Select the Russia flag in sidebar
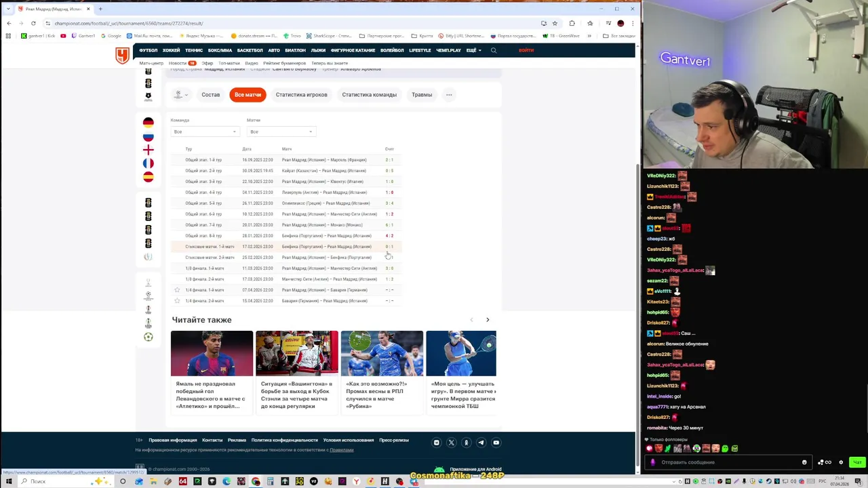 tap(148, 136)
